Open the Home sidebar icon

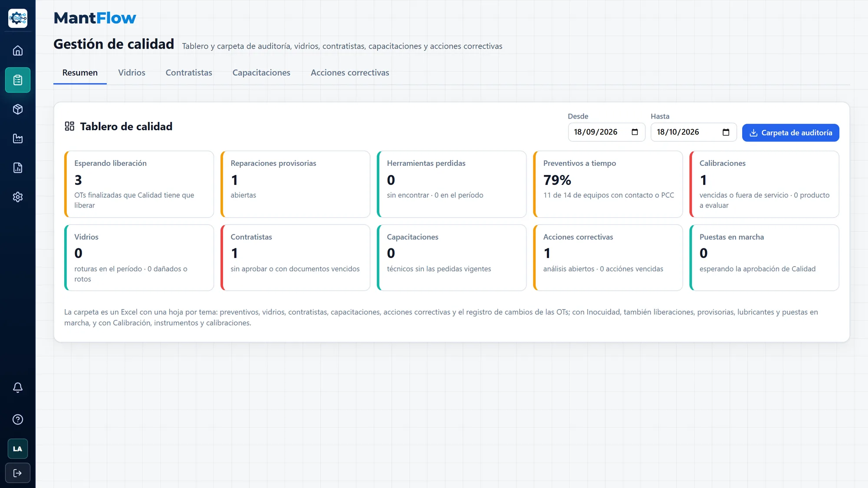18,51
